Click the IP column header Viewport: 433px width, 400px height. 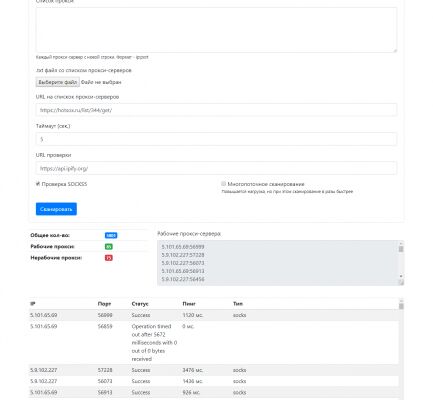pyautogui.click(x=33, y=304)
